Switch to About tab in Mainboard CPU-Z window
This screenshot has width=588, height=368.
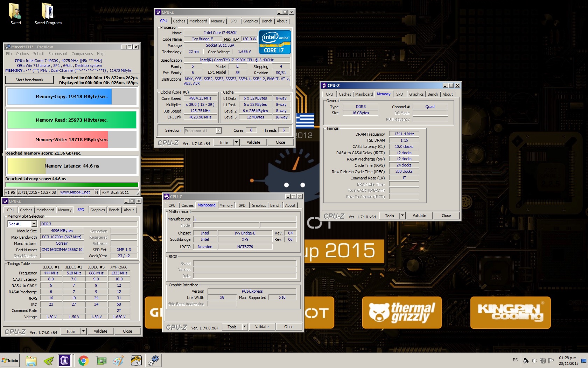point(290,205)
